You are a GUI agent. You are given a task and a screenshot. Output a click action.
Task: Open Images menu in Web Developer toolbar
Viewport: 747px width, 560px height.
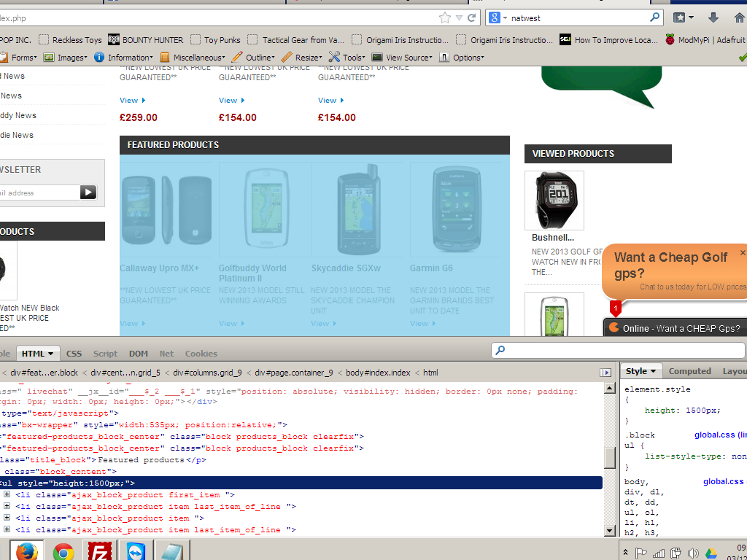click(x=66, y=58)
